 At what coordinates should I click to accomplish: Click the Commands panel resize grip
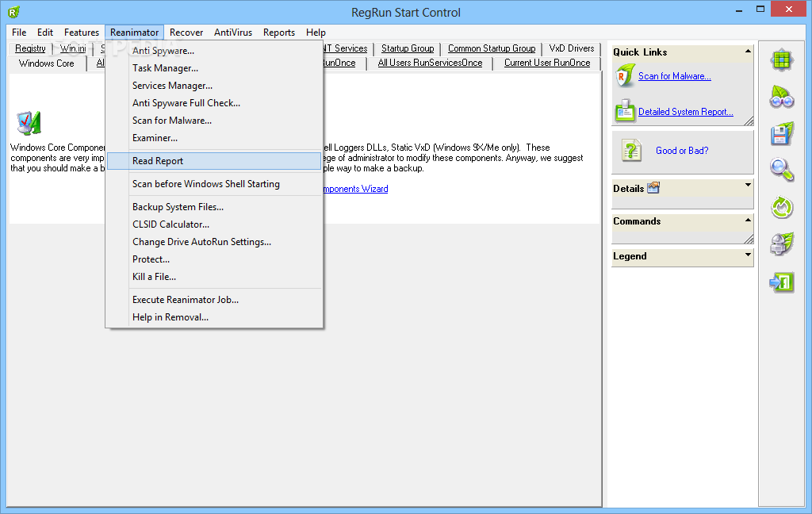click(x=749, y=238)
